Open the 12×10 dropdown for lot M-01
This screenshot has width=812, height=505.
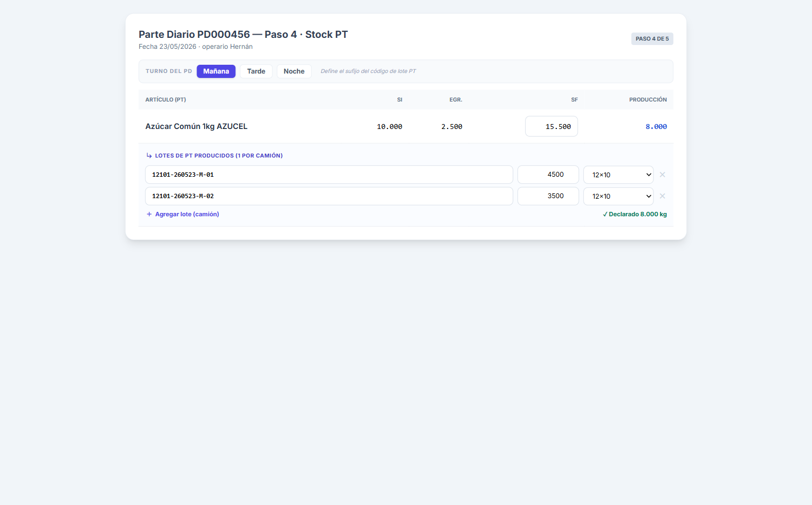point(618,175)
